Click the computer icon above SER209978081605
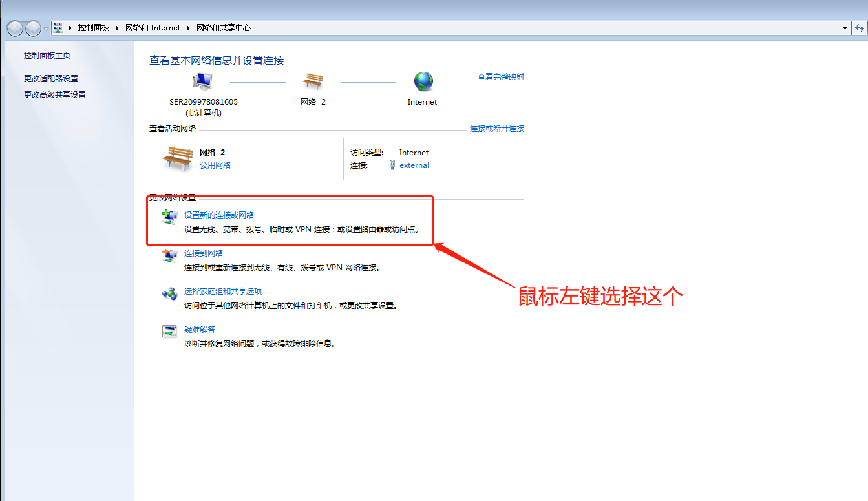The width and height of the screenshot is (868, 501). tap(202, 81)
